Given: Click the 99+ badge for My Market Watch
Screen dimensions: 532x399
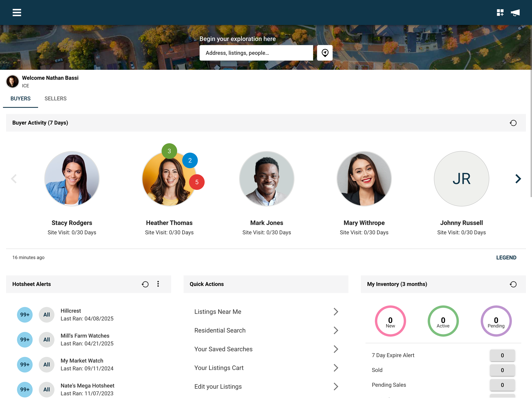Looking at the screenshot, I should [25, 365].
